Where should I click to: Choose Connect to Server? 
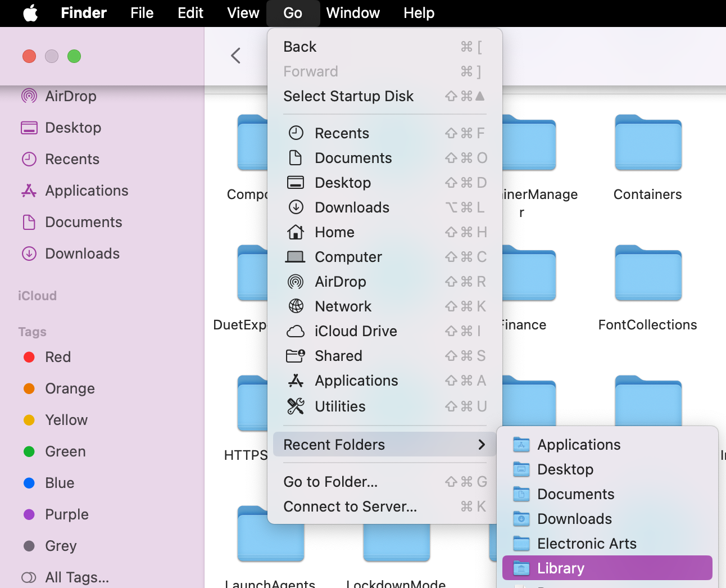(x=350, y=506)
